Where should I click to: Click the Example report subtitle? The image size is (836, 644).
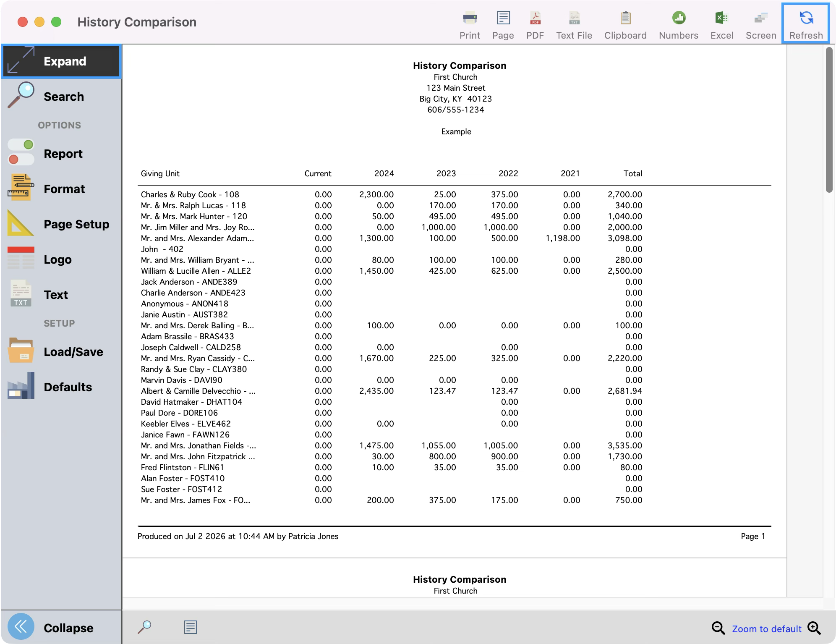pyautogui.click(x=456, y=132)
